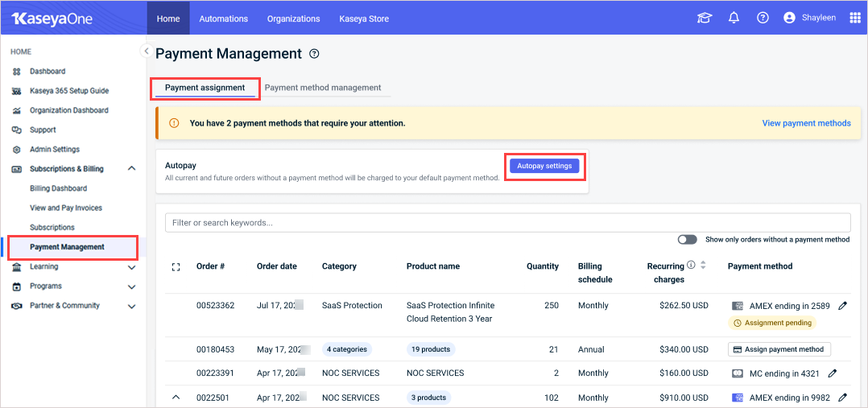This screenshot has width=868, height=408.
Task: Open Kaseya 365 Setup Guide
Action: tap(69, 91)
